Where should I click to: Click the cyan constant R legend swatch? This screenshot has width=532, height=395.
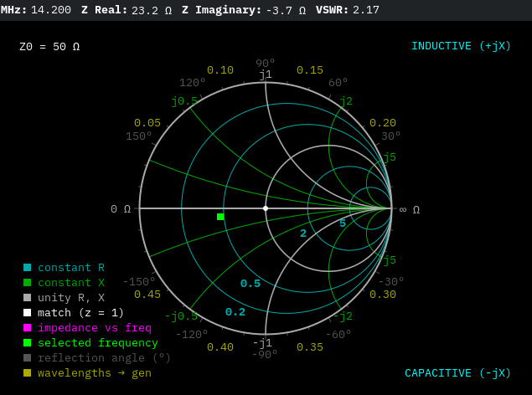27,268
